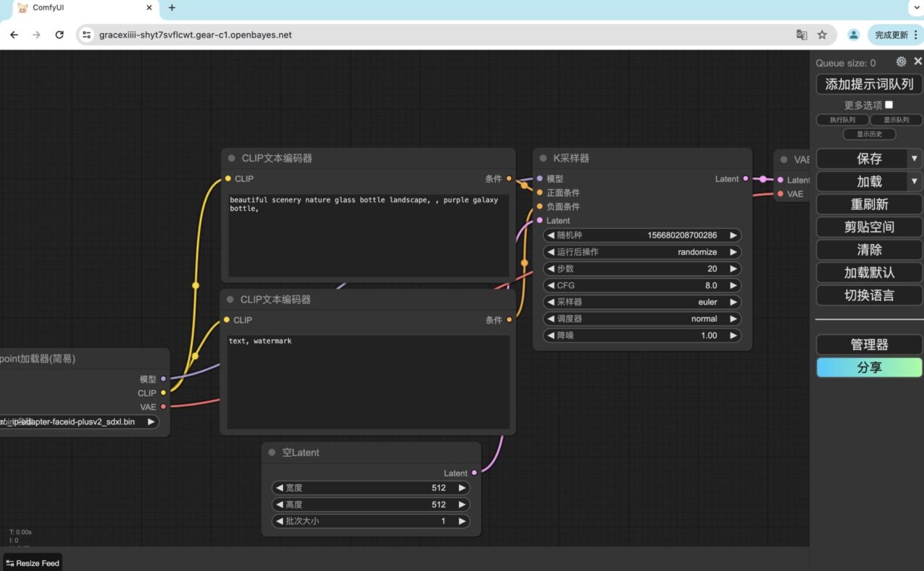Bookmark this page with star icon

point(822,35)
